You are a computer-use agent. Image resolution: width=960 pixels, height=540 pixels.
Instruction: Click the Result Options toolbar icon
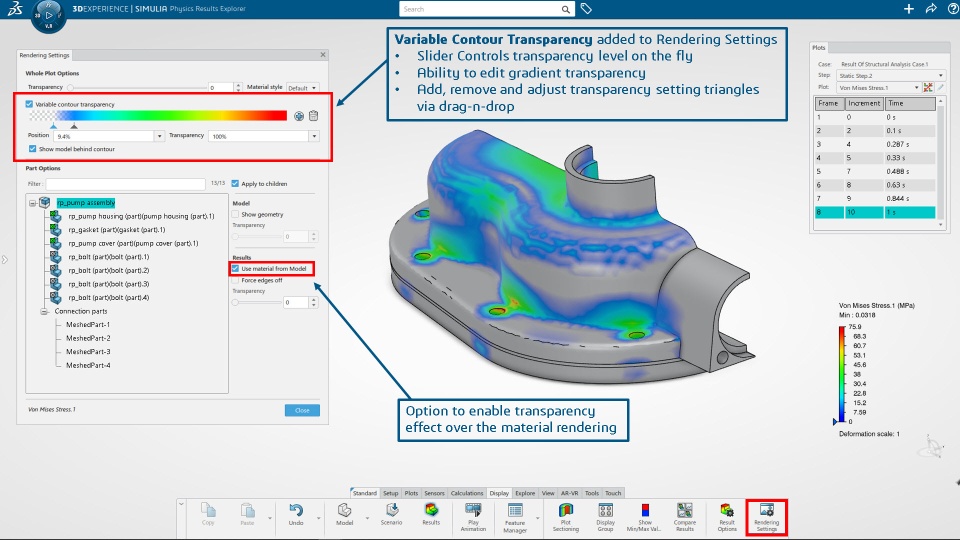[727, 517]
